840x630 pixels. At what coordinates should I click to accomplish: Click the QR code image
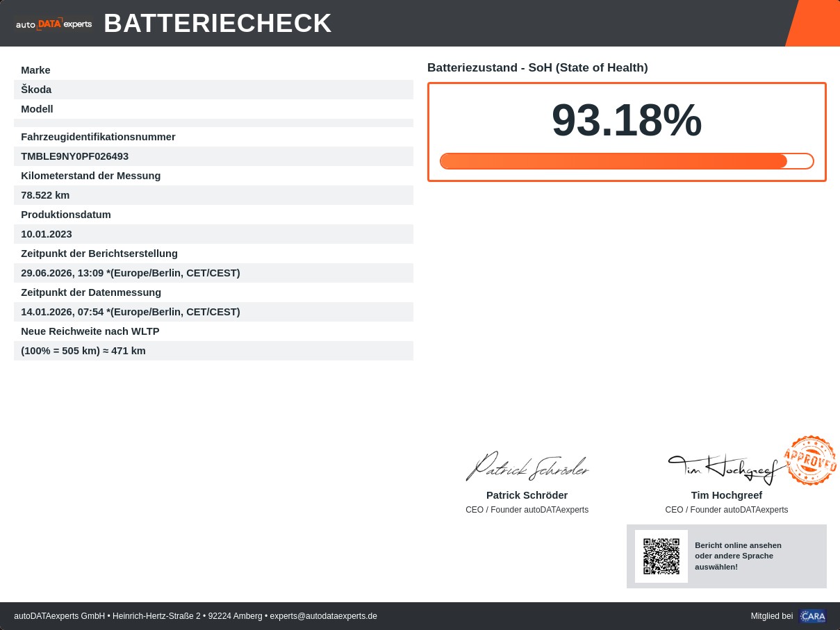click(x=661, y=556)
